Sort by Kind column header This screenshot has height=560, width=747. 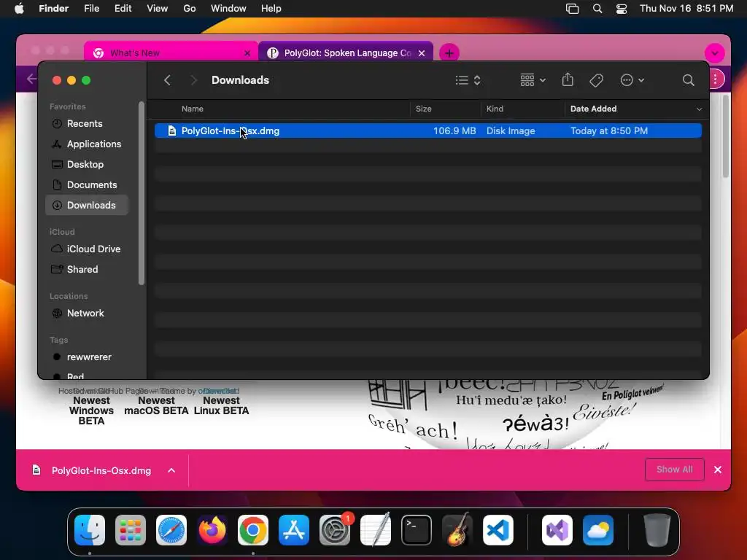[495, 109]
